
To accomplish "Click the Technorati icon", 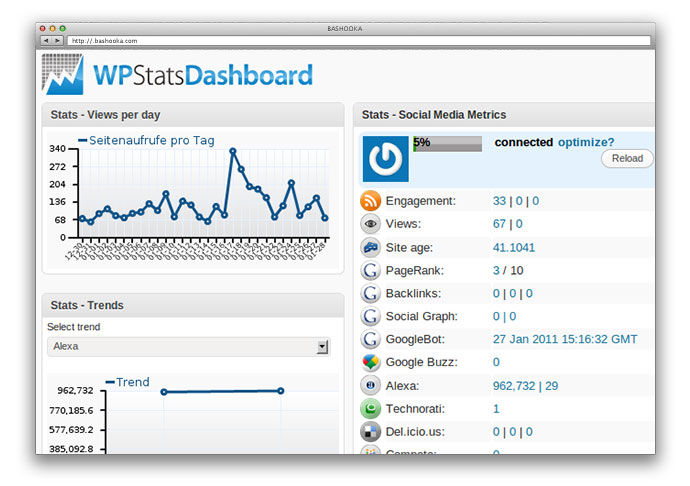I will pos(371,408).
